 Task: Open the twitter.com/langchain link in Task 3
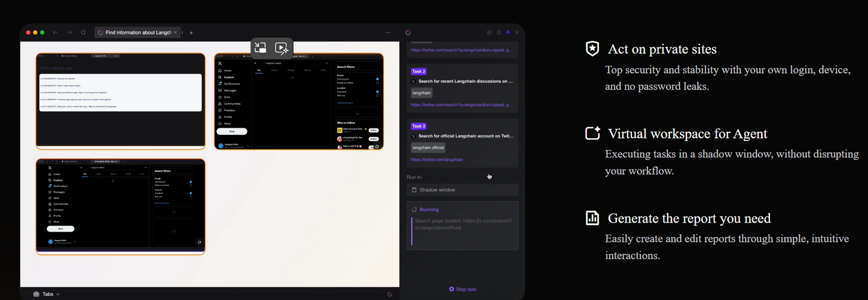click(437, 160)
